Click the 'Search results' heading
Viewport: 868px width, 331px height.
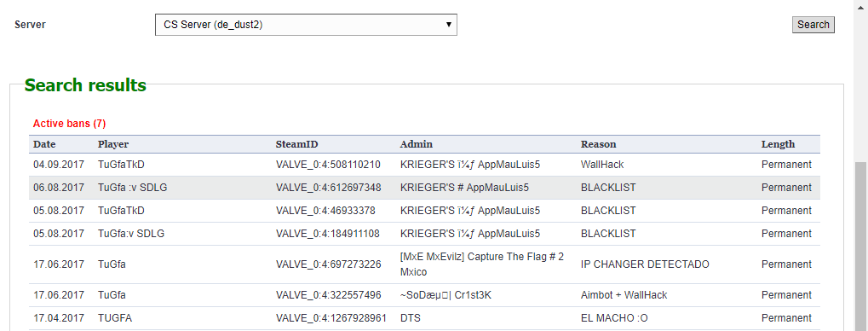[85, 85]
